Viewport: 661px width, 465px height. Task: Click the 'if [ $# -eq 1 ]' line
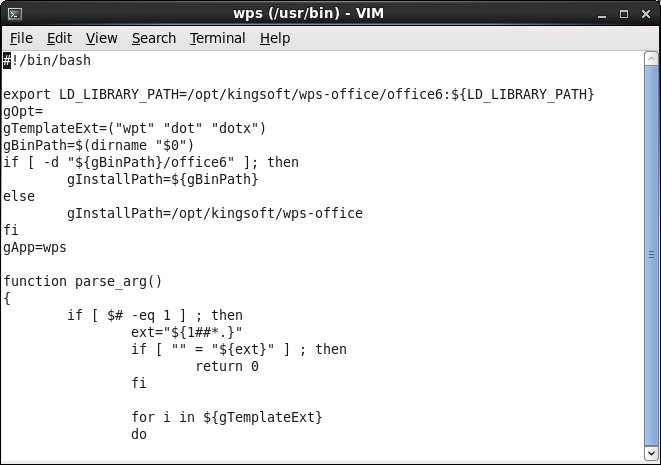pos(155,315)
